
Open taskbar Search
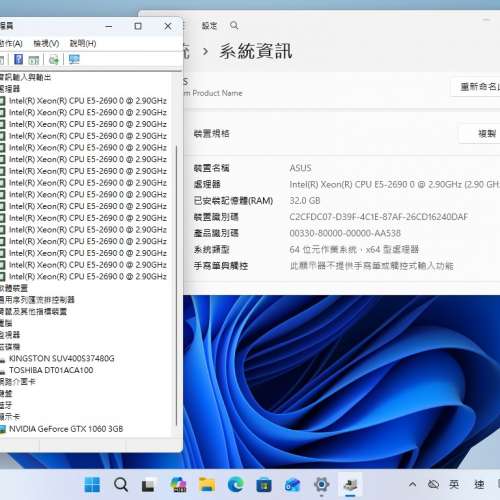(121, 485)
